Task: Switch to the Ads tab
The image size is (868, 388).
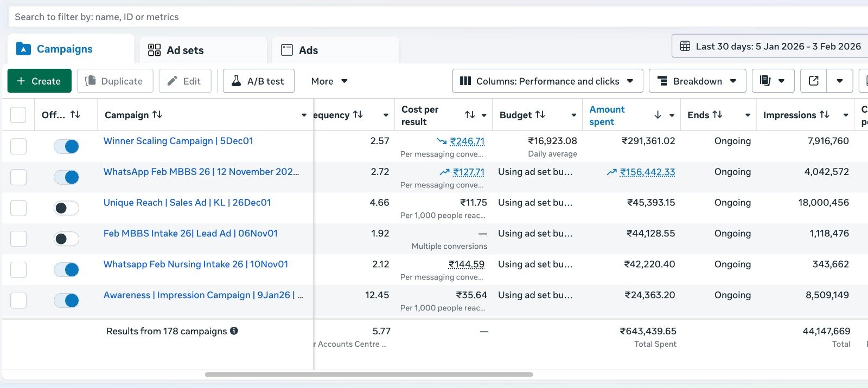Action: pos(335,50)
